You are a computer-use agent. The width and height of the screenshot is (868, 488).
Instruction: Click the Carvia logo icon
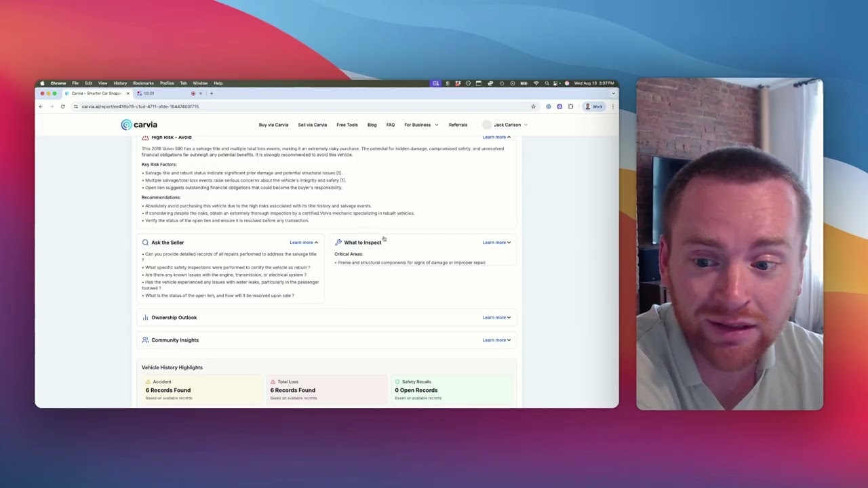click(126, 125)
